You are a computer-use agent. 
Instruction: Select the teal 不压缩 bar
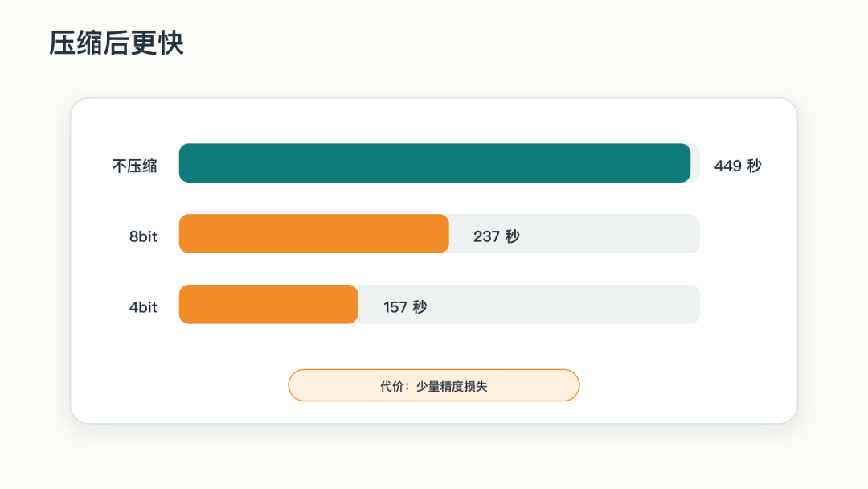(435, 162)
